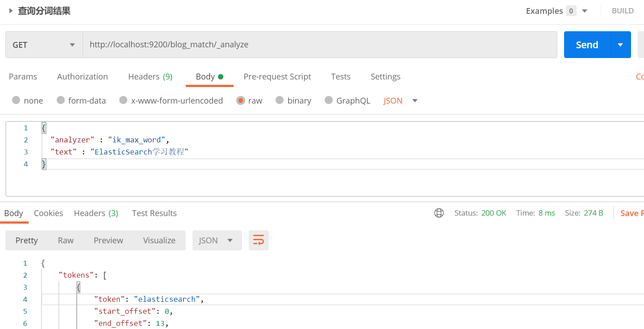Viewport: 644px width, 329px height.
Task: Switch to the Tests tab
Action: pyautogui.click(x=341, y=76)
